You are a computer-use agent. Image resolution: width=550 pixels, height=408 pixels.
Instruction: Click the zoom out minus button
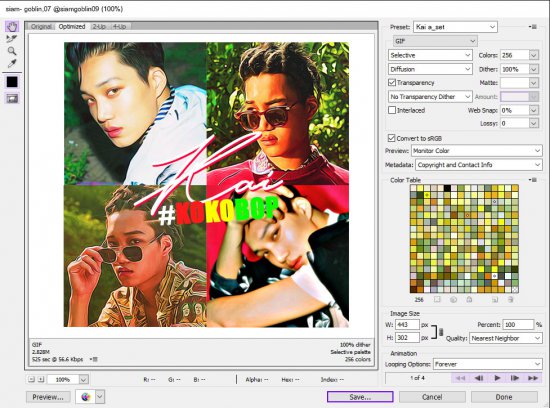point(32,379)
